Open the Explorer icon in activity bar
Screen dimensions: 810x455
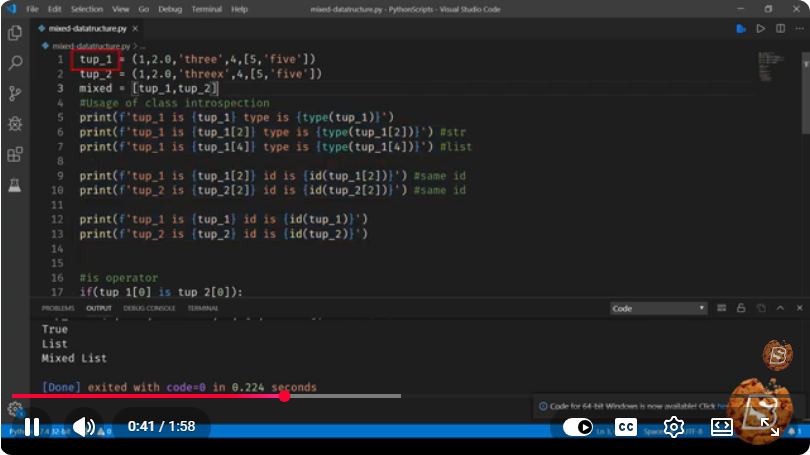coord(15,33)
